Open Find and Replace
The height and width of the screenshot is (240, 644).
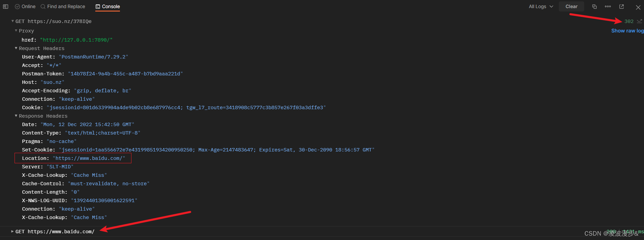click(x=63, y=6)
